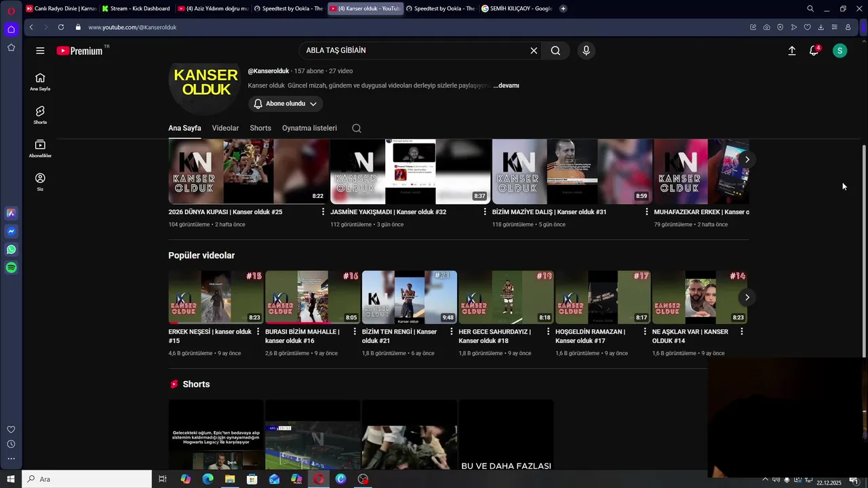
Task: Play the 2026 DÜNYA KUPASI thumbnail
Action: (x=248, y=171)
